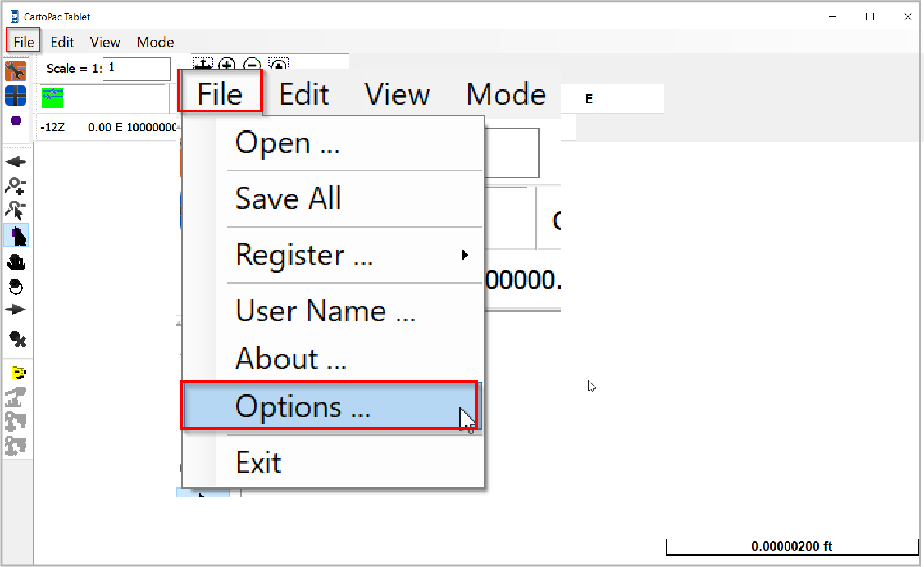Viewport: 924px width, 567px height.
Task: Click the left-pointing black arrow tool
Action: pos(16,162)
